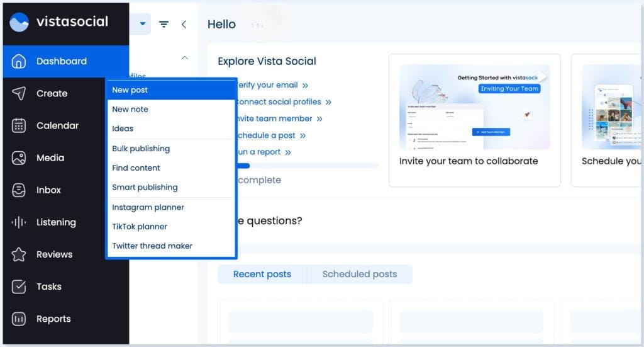Click the onboarding progress bar
The image size is (644, 347).
pyautogui.click(x=308, y=166)
